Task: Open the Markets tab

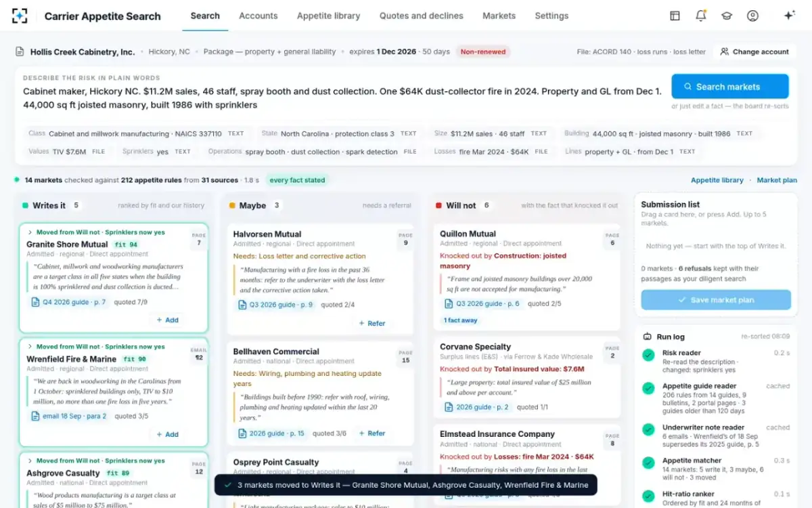Action: pos(499,16)
